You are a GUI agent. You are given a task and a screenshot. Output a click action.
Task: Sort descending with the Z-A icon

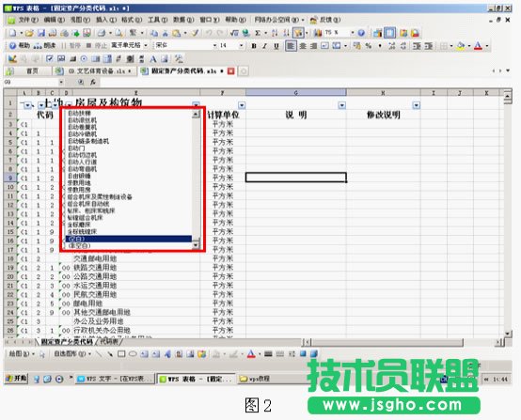(x=286, y=33)
